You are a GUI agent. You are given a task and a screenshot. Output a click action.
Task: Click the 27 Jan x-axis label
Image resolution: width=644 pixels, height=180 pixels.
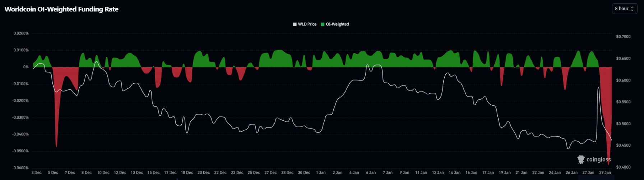pyautogui.click(x=588, y=173)
